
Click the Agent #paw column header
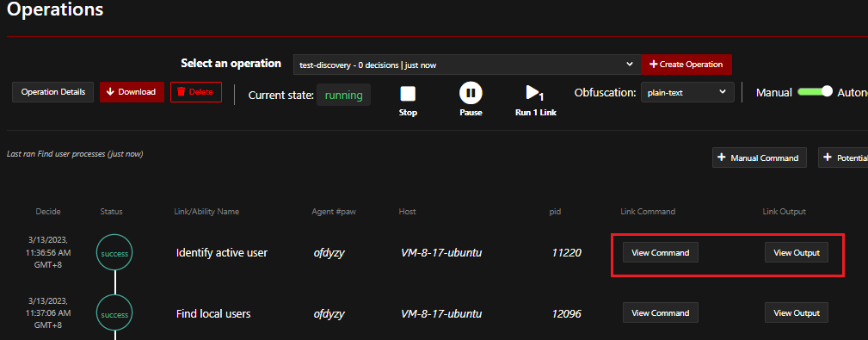334,212
